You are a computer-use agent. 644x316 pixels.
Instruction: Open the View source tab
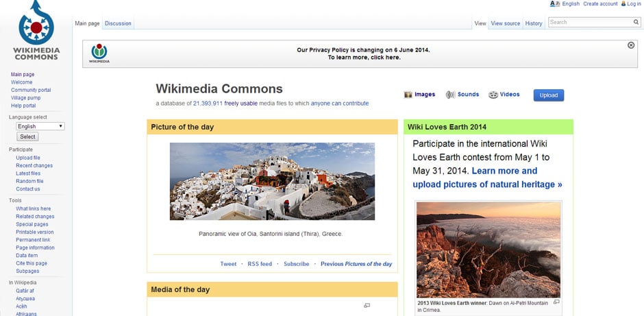(x=505, y=23)
